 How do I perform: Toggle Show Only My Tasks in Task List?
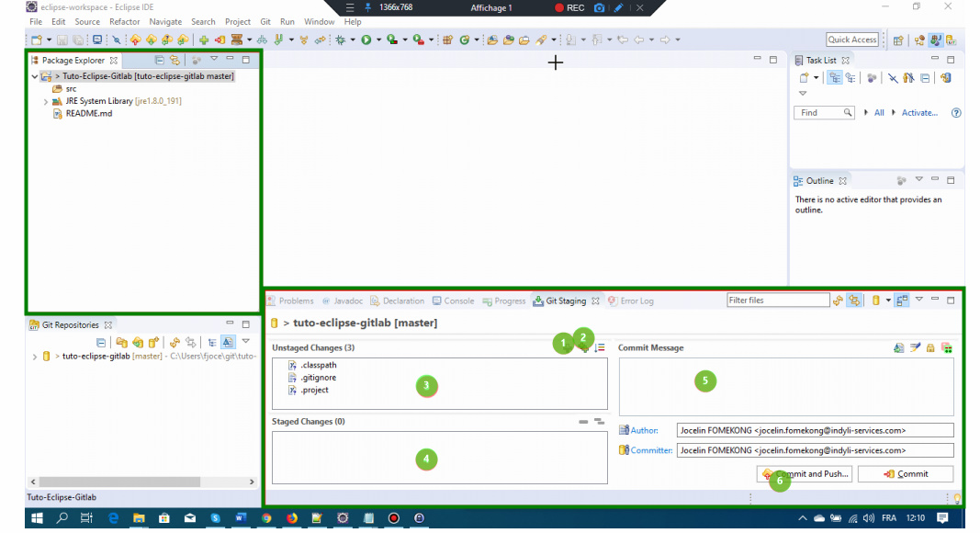coord(908,78)
